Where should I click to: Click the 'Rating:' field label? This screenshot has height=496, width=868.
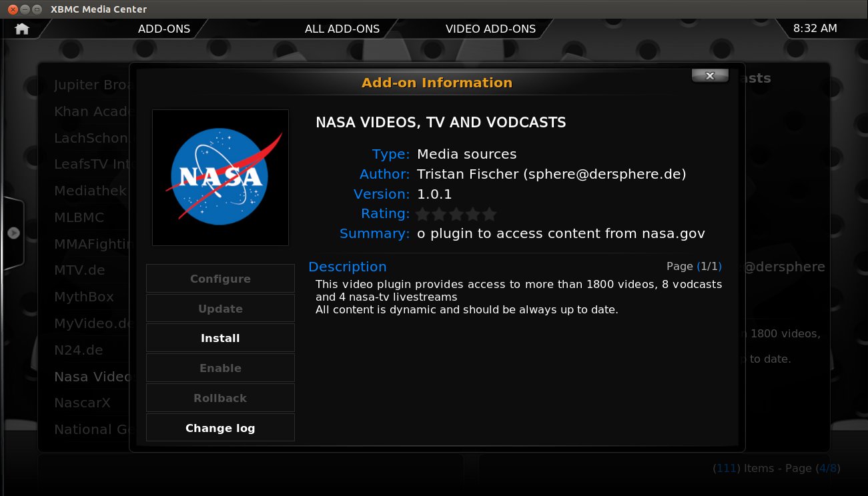(386, 214)
